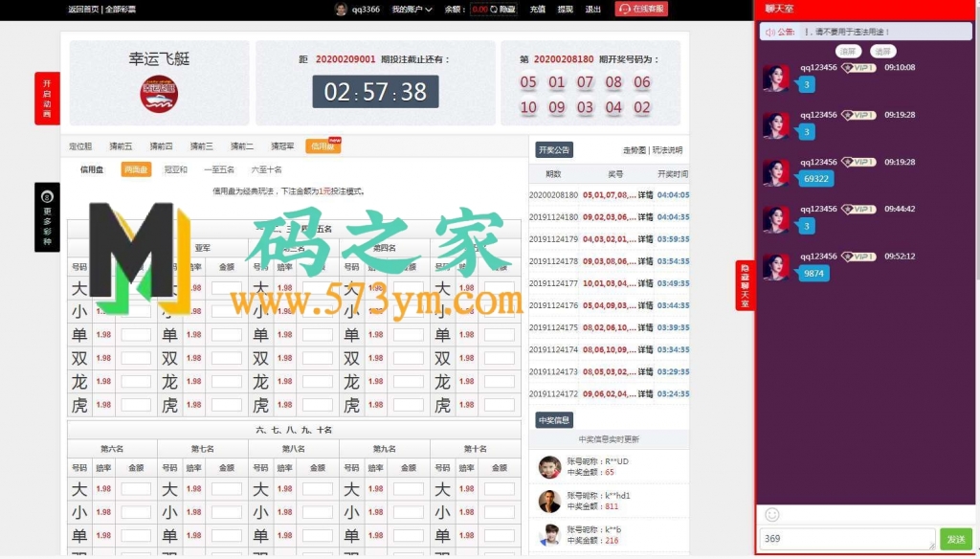Click 第六名 amount field for 大
The height and width of the screenshot is (559, 980).
pos(136,489)
